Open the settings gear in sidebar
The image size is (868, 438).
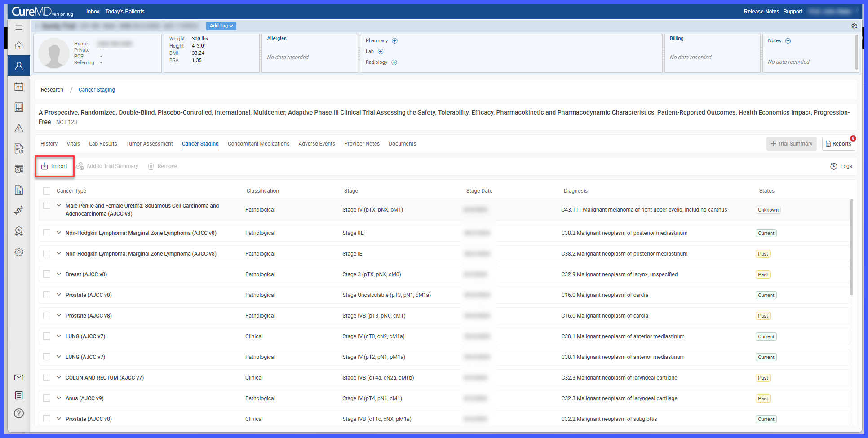pyautogui.click(x=19, y=252)
